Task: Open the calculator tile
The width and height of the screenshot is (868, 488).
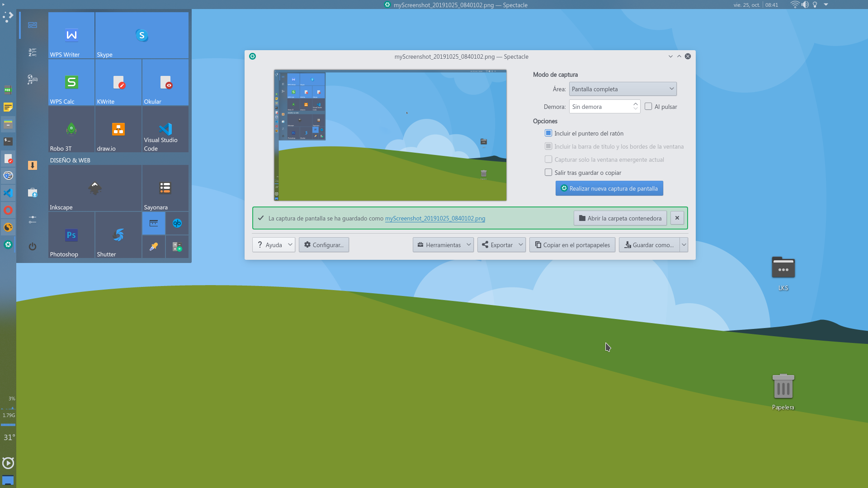Action: tap(177, 247)
